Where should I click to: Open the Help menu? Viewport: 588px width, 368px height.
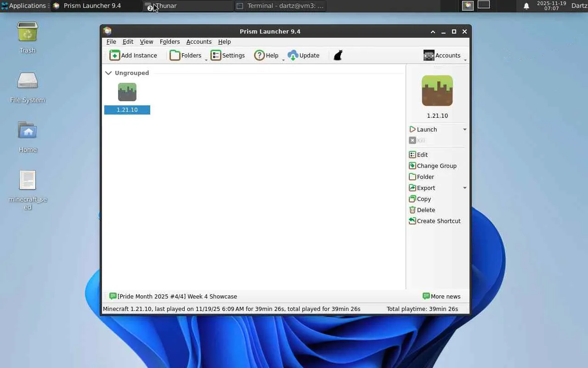[225, 42]
